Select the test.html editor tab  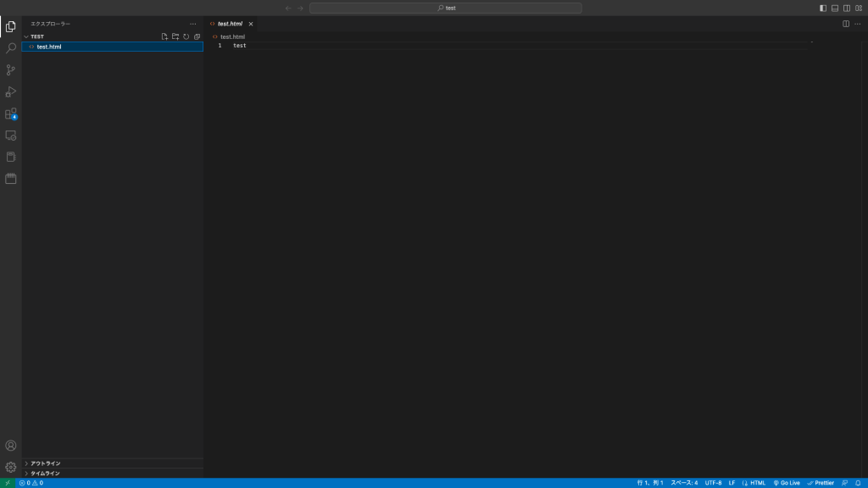click(229, 24)
